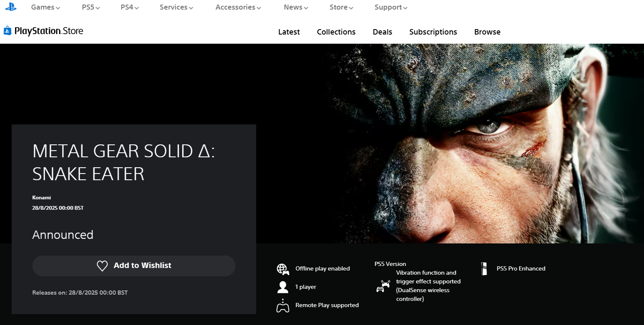Click the PlayStation logo in the top-left corner
This screenshot has height=325, width=644.
tap(10, 7)
